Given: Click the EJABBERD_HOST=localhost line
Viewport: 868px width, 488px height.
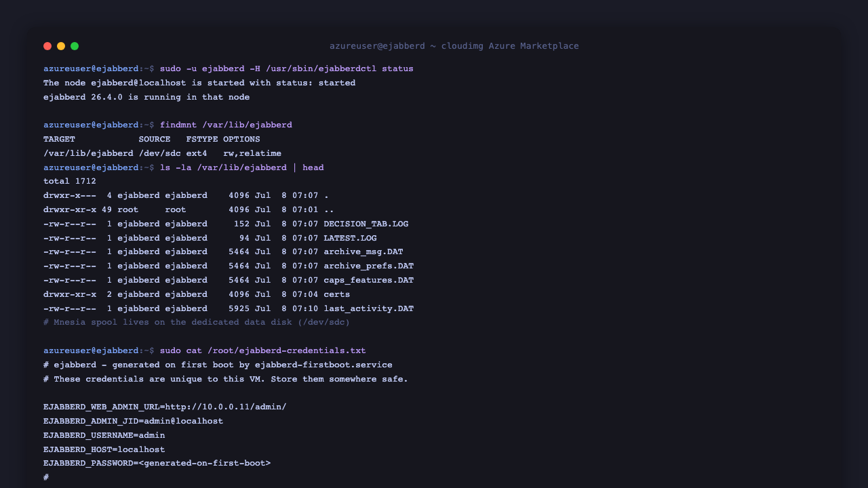Looking at the screenshot, I should tap(104, 449).
